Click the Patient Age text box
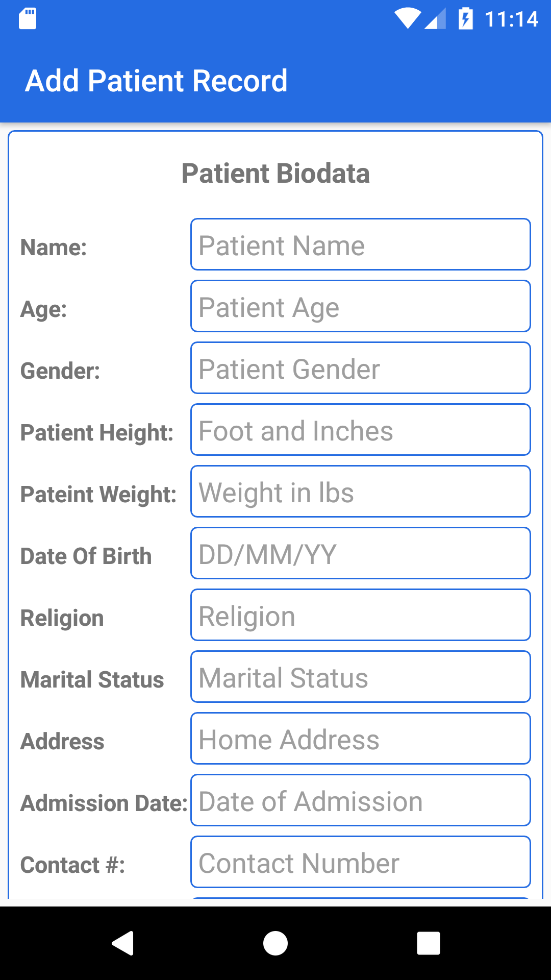The height and width of the screenshot is (980, 551). click(360, 306)
